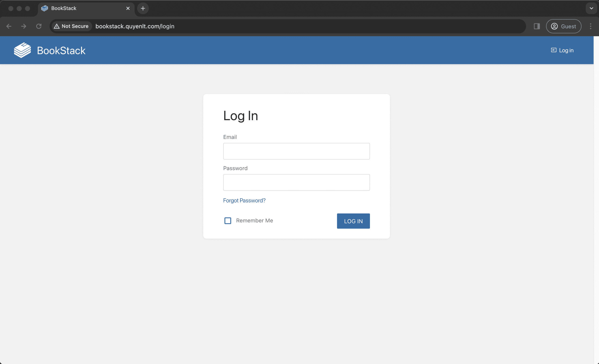Click the Log in icon in header

coord(553,50)
